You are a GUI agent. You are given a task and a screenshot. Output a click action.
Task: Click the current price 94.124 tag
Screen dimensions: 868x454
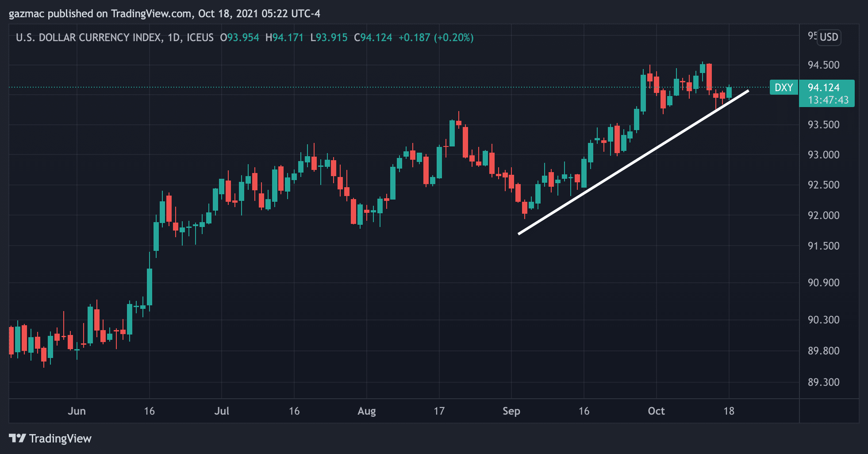click(823, 88)
